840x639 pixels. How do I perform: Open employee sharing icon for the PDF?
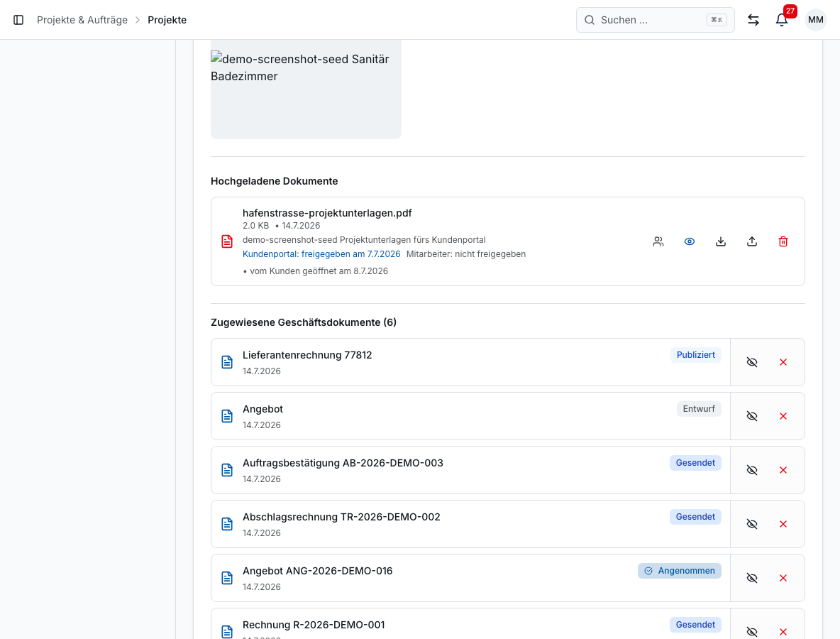tap(658, 242)
